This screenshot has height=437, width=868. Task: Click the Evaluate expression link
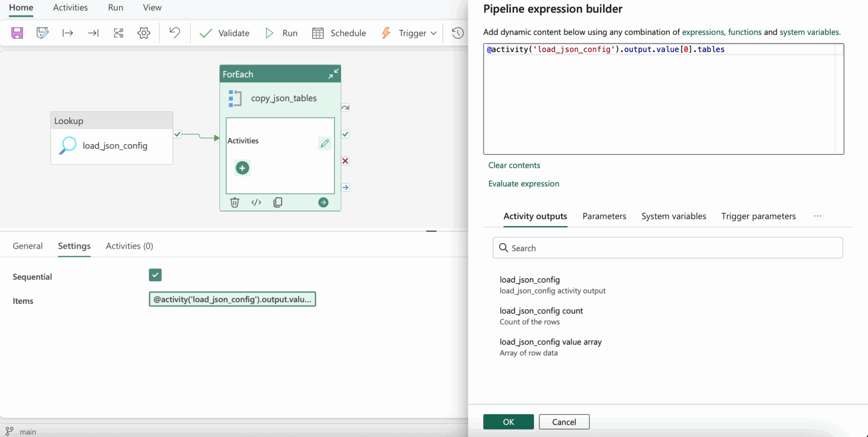point(523,184)
